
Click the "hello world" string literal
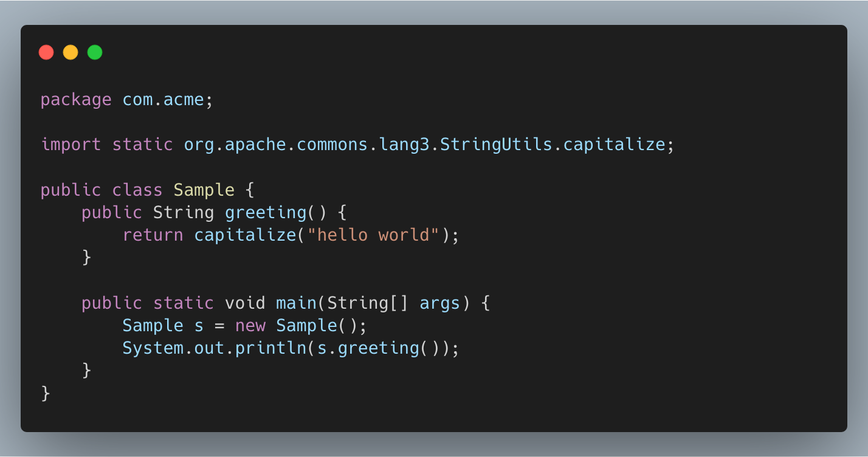tap(373, 235)
